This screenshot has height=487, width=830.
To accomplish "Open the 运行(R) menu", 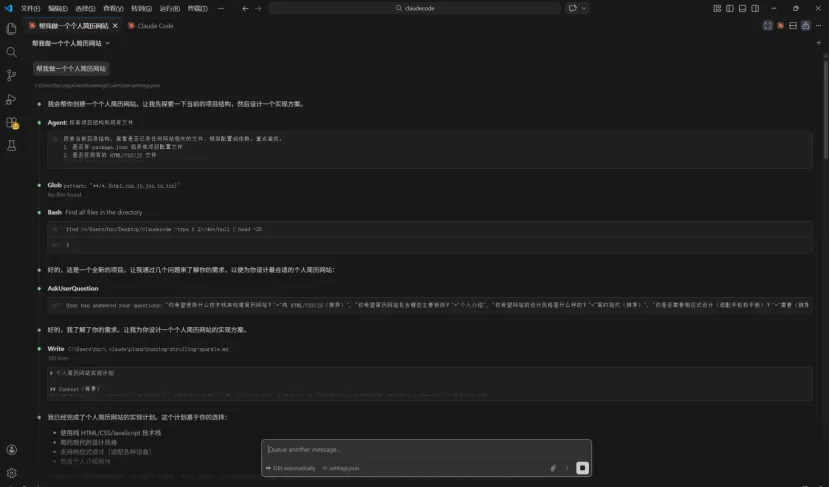I will point(169,8).
